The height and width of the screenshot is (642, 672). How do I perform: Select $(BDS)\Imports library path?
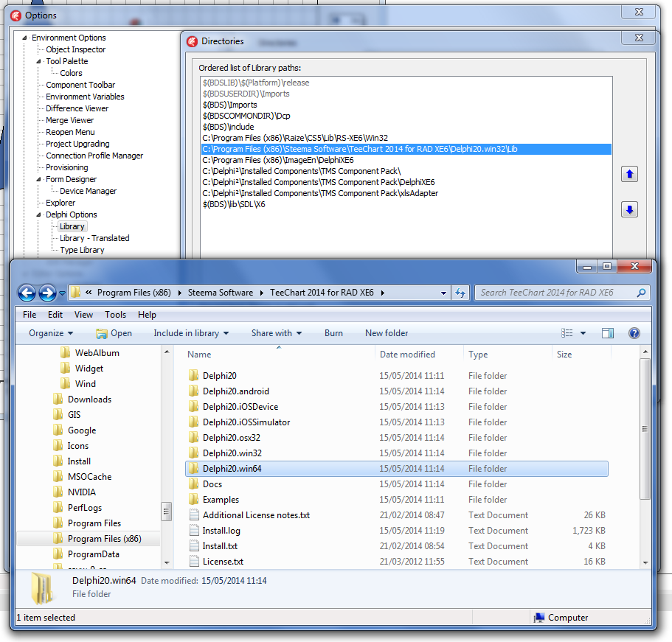coord(229,105)
